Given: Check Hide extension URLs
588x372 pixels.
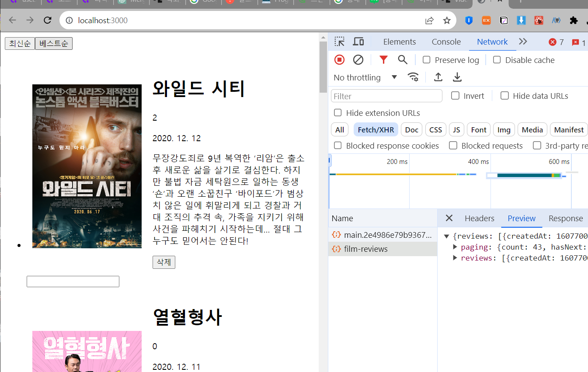Looking at the screenshot, I should 337,113.
